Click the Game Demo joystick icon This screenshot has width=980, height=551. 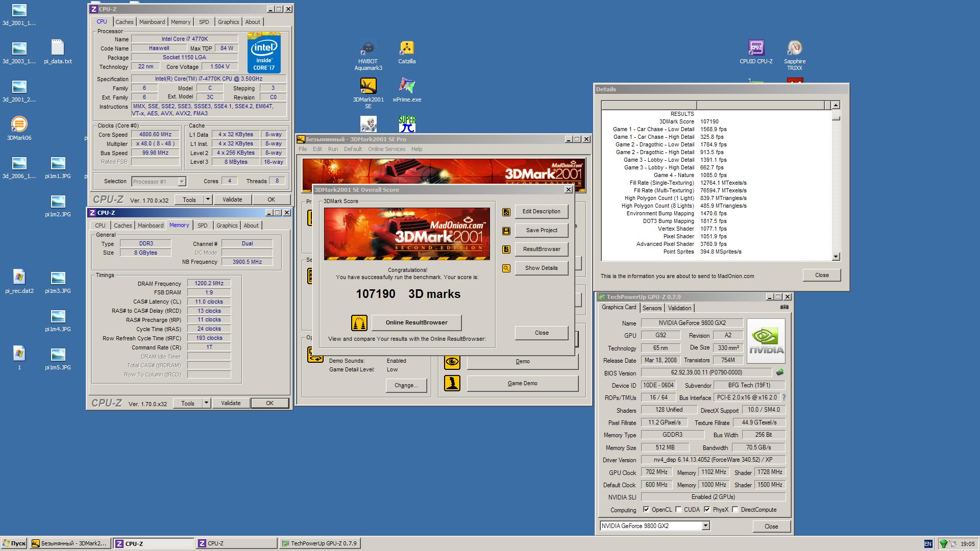coord(452,383)
